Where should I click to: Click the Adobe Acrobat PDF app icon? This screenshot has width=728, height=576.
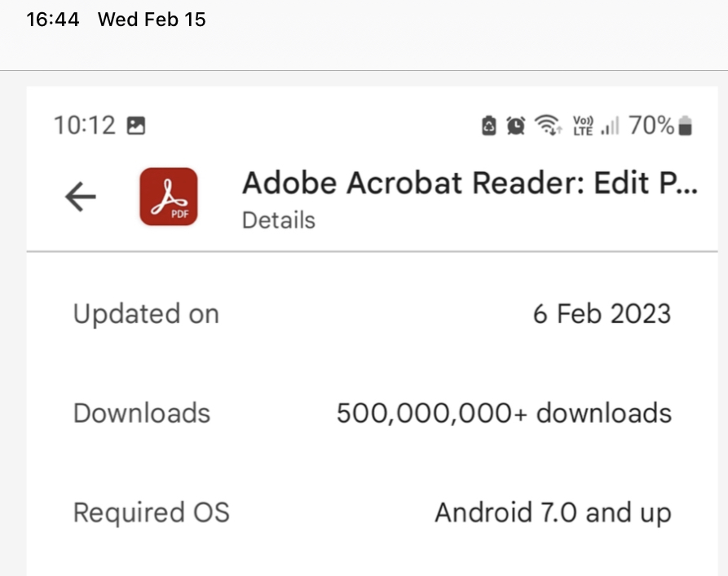(168, 197)
